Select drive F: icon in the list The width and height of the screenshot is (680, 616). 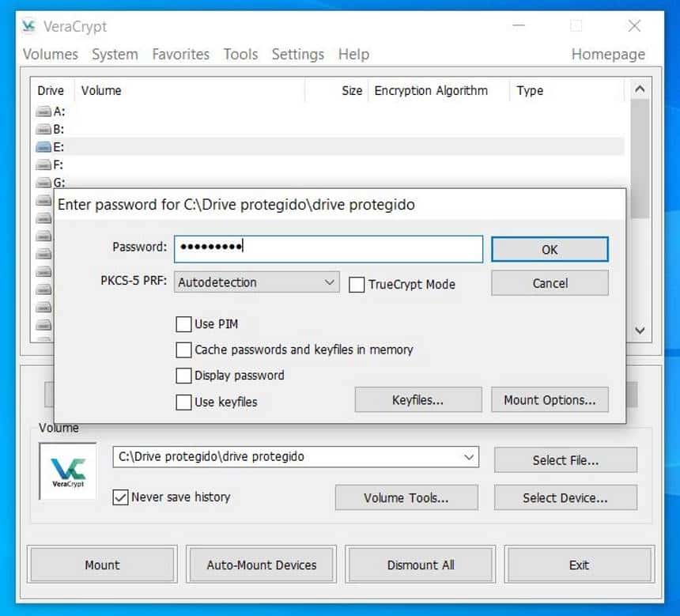(x=43, y=164)
